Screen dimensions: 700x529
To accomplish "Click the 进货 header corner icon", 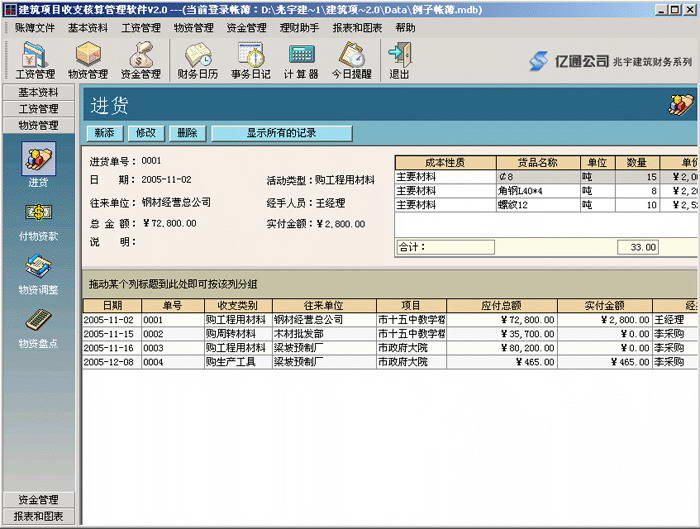I will (681, 105).
